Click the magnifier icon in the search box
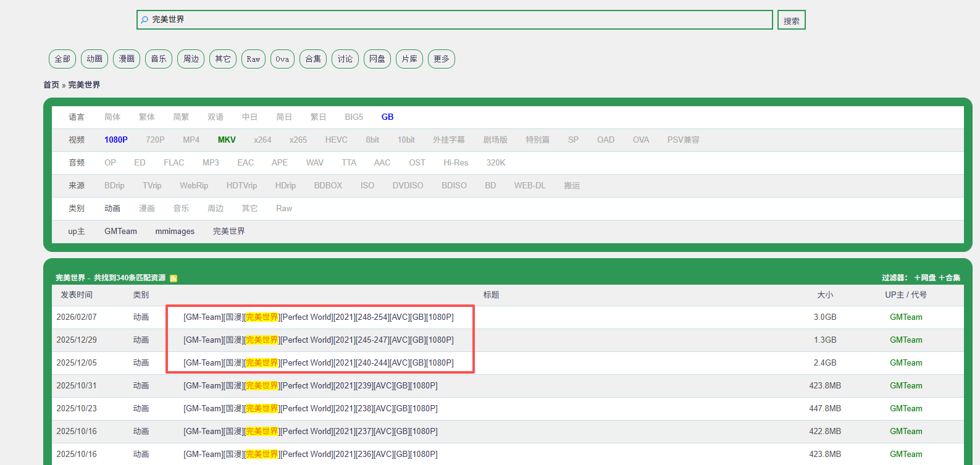Screen dimensions: 980x465 (144, 20)
